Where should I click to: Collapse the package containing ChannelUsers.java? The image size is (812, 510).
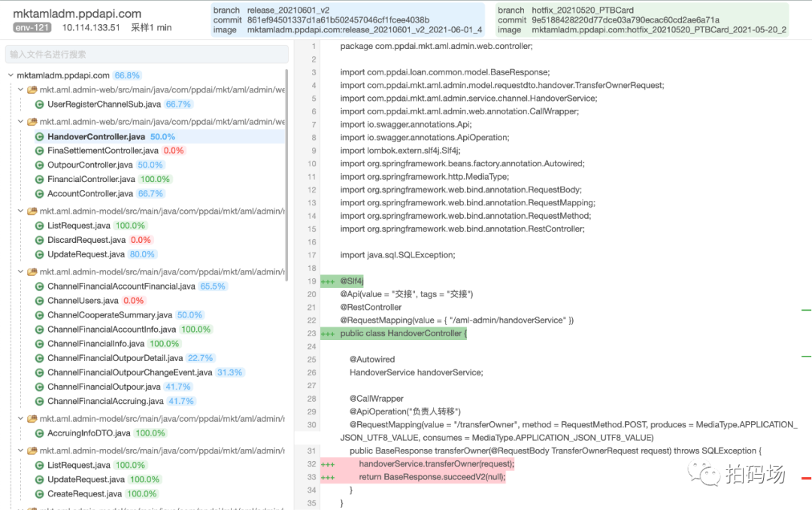click(21, 272)
